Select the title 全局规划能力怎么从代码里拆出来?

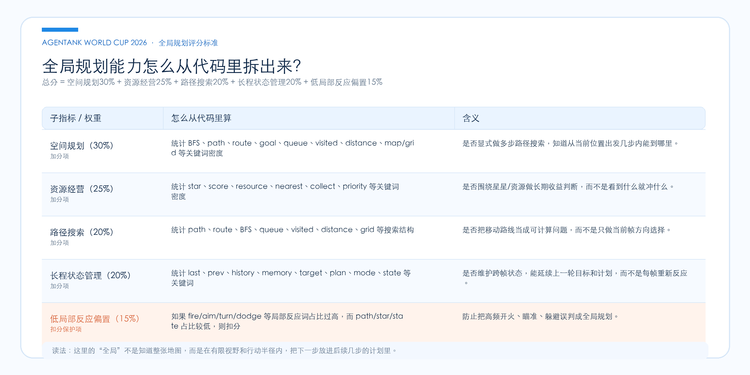point(172,66)
